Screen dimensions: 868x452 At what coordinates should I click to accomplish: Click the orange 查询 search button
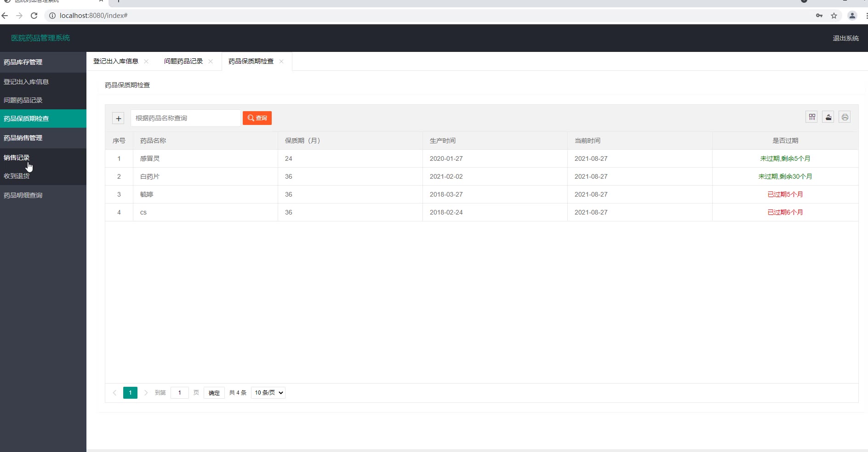[257, 118]
